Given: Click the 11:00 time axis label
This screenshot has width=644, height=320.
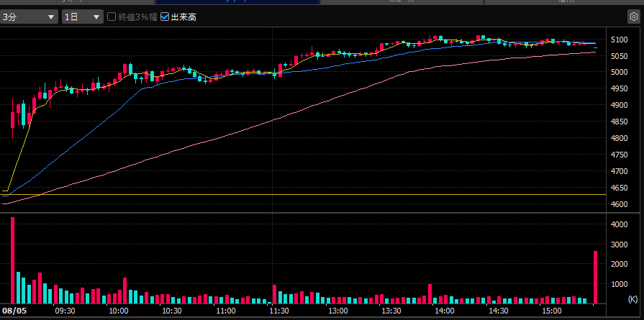Looking at the screenshot, I should pyautogui.click(x=226, y=311).
